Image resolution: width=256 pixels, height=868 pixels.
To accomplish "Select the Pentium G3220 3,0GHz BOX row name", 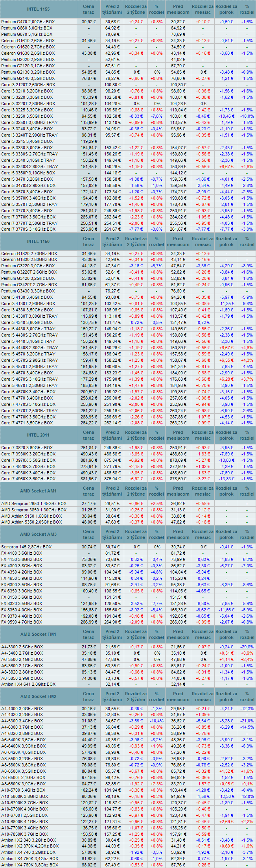I will tap(28, 267).
